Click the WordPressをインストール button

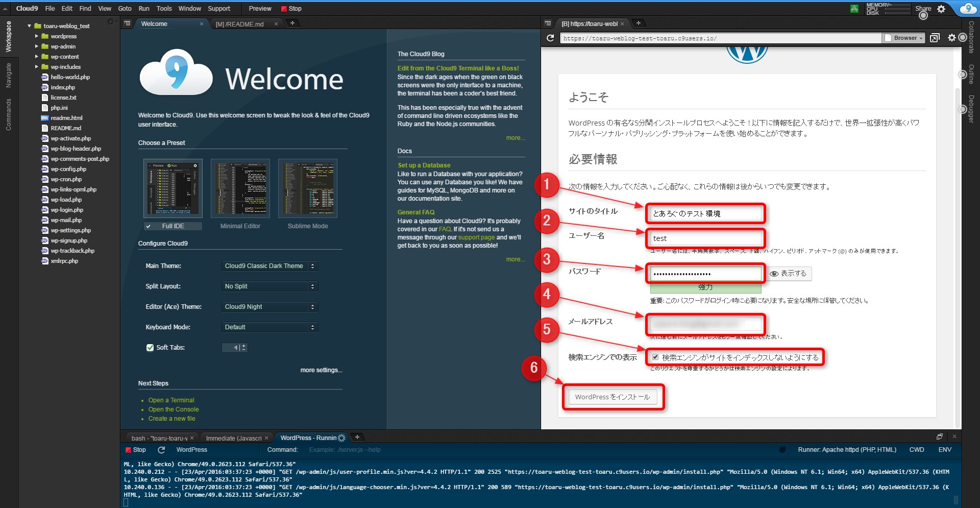pos(612,397)
